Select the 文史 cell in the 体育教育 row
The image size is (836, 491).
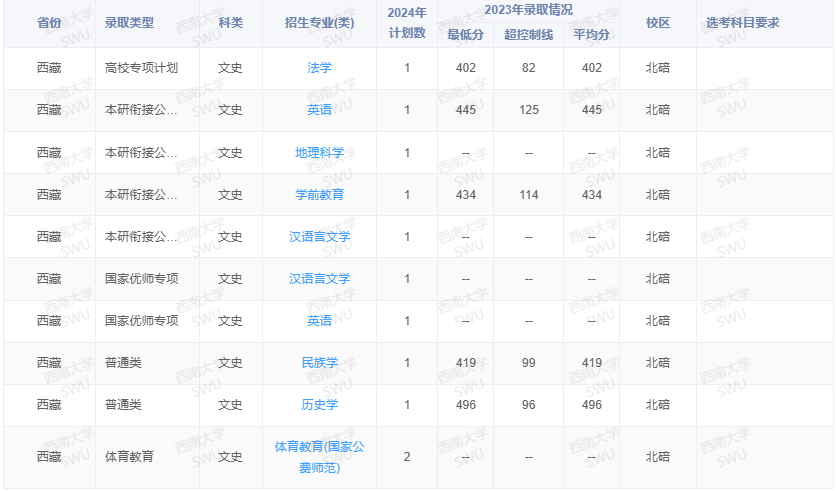tap(230, 457)
